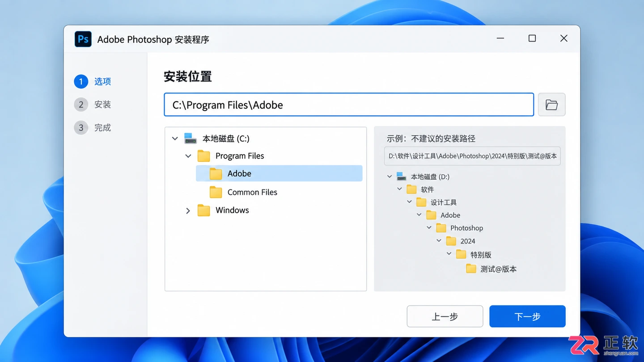The image size is (644, 362).
Task: Click the 特别版 folder icon
Action: pos(461,255)
